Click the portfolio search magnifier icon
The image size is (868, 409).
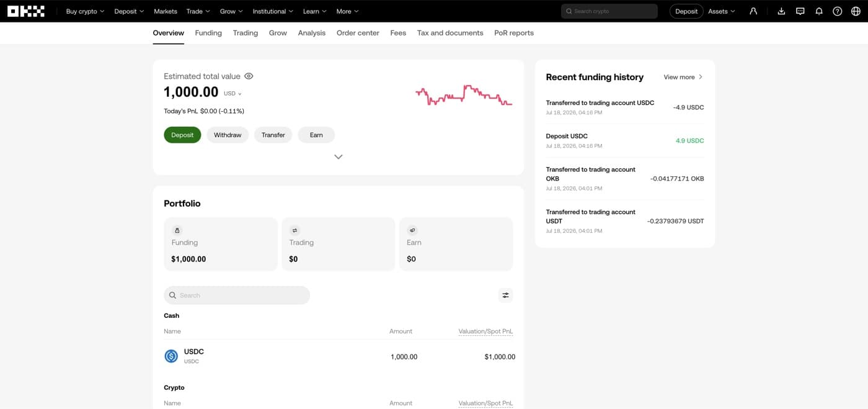pyautogui.click(x=173, y=295)
